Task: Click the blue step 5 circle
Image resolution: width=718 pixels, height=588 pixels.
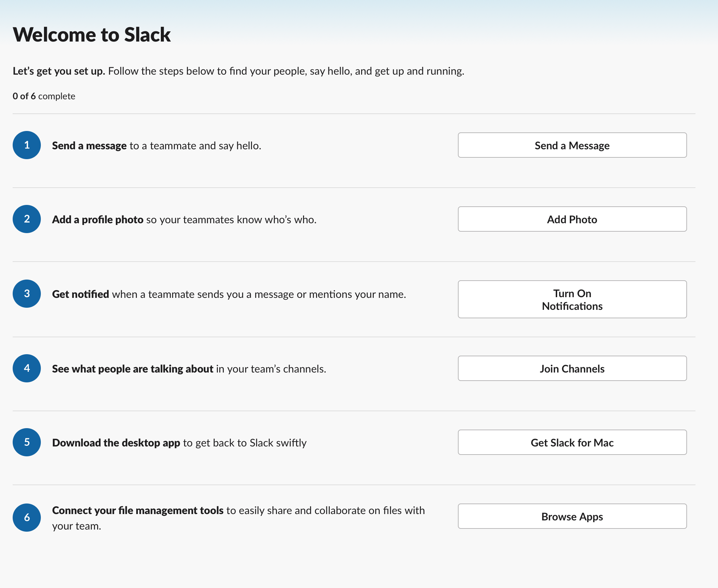Action: click(27, 442)
